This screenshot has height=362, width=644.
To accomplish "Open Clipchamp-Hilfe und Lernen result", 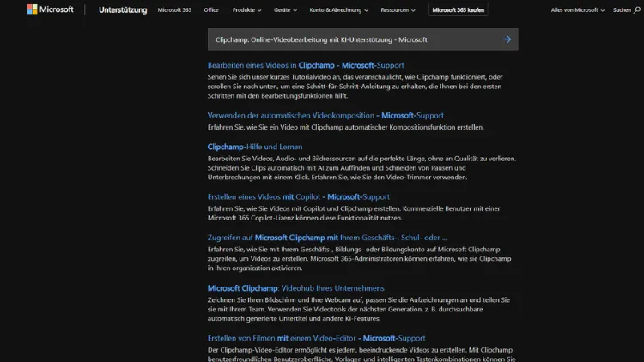I will point(255,147).
